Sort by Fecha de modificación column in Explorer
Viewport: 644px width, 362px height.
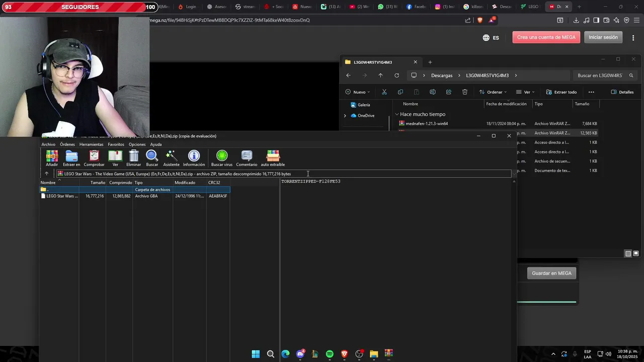[x=507, y=104]
